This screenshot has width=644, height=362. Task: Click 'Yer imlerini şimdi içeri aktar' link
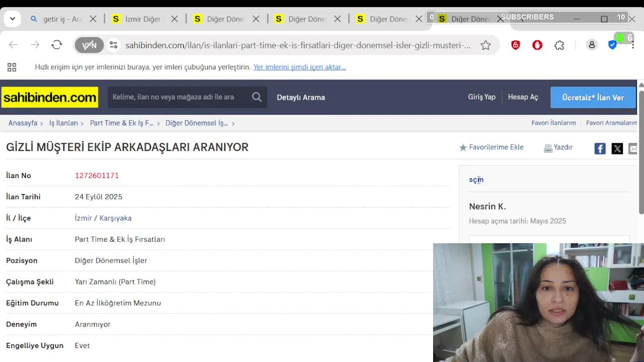coord(300,67)
